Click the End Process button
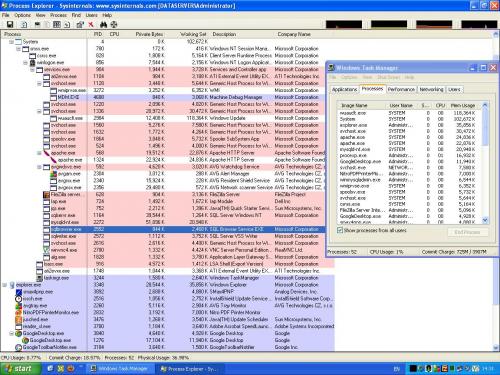The height and width of the screenshot is (375, 500). [x=467, y=232]
